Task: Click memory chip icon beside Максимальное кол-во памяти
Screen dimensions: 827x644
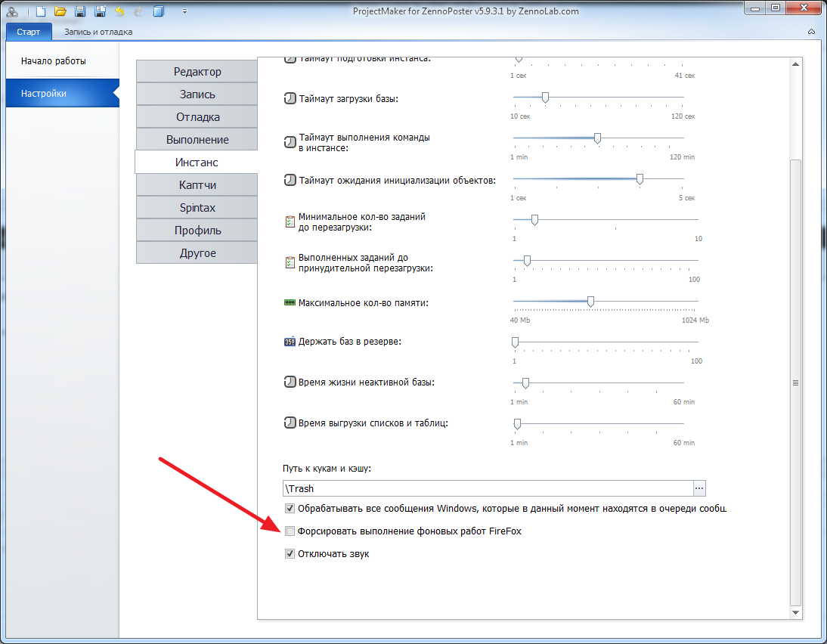Action: 290,303
